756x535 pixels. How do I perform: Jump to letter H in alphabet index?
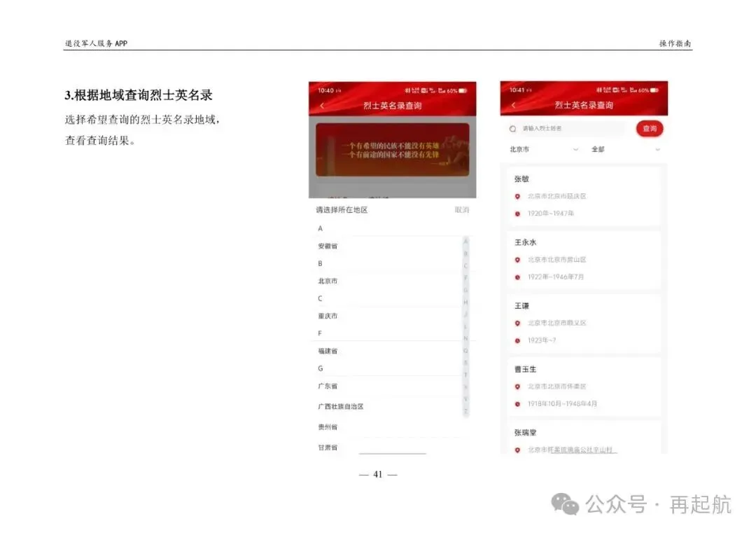(x=465, y=303)
